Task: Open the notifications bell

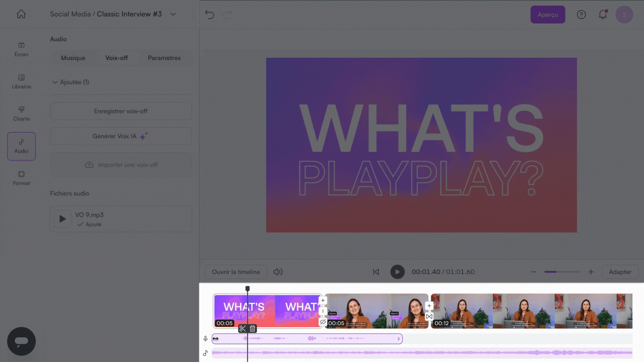Action: tap(603, 14)
